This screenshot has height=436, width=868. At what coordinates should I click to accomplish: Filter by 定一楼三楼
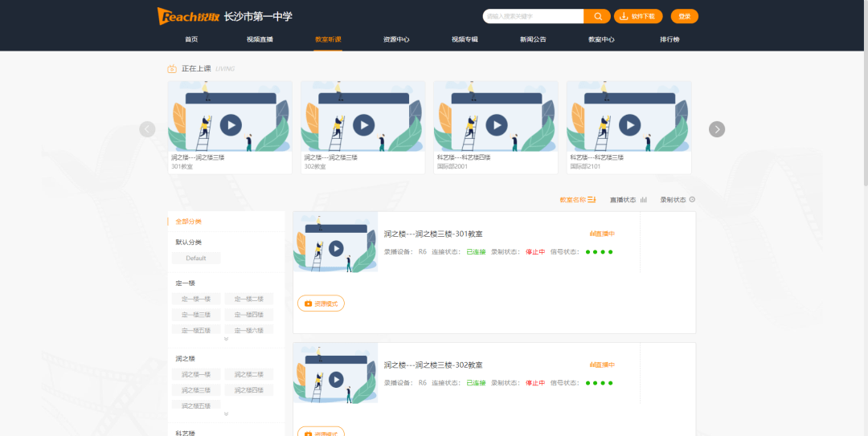click(x=196, y=315)
